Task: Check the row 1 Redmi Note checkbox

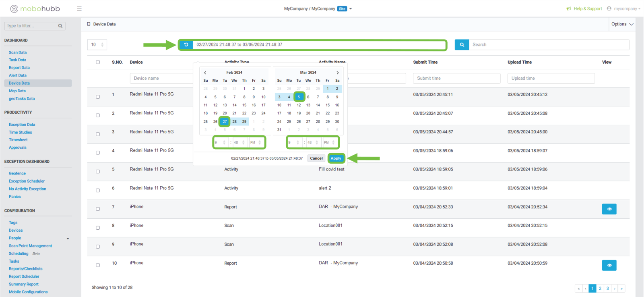Action: pos(98,97)
